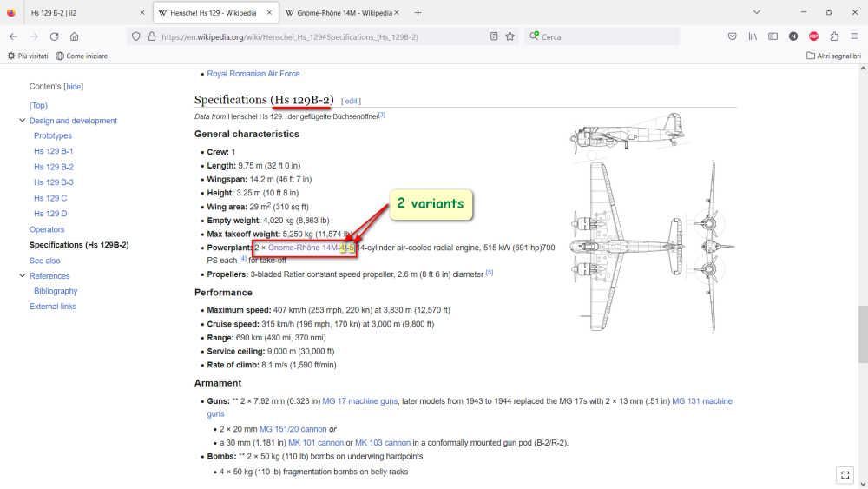
Task: Collapse the References section in contents
Action: coord(23,276)
